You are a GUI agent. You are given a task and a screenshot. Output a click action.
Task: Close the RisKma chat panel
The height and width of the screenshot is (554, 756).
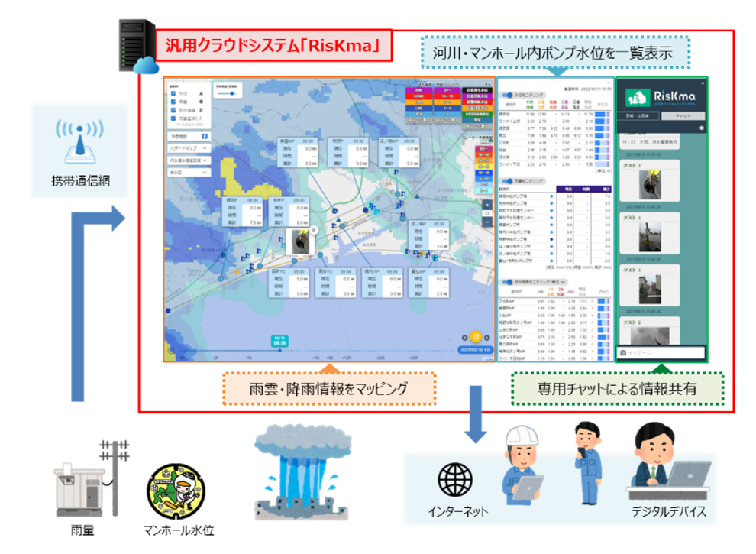click(x=703, y=83)
